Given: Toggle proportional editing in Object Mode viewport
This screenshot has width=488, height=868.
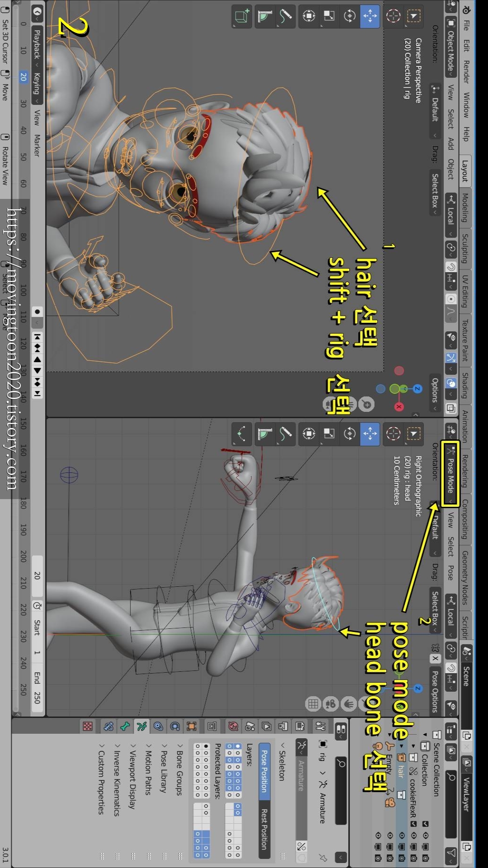Looking at the screenshot, I should [x=451, y=299].
